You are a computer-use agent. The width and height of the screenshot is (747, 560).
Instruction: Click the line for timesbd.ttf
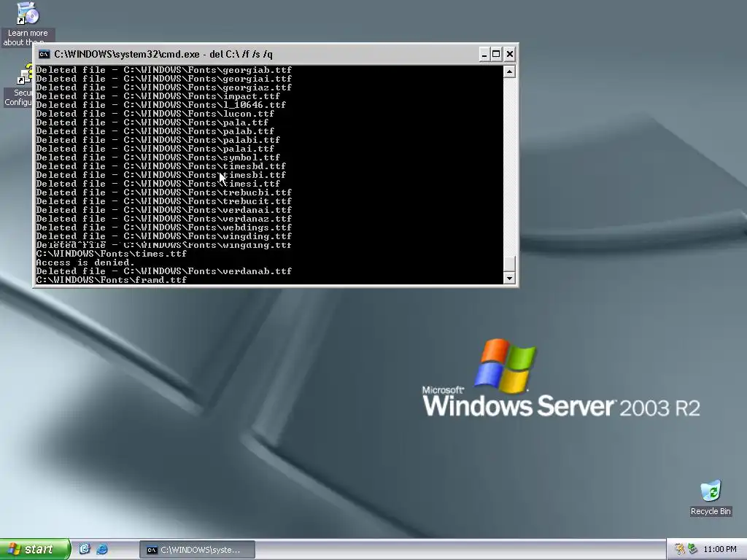[x=161, y=166]
